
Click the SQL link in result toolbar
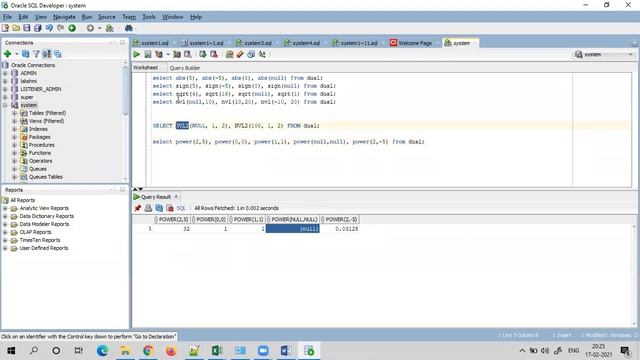click(x=181, y=208)
